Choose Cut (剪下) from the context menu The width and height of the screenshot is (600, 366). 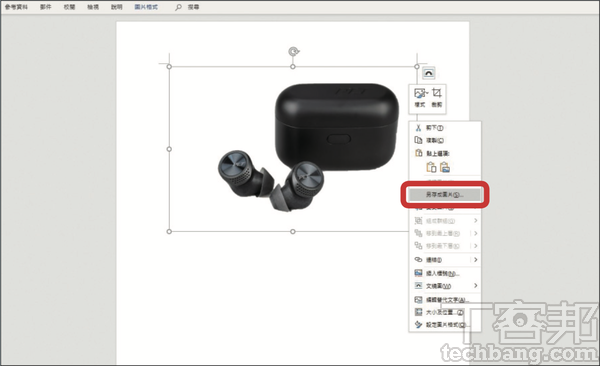tap(444, 128)
